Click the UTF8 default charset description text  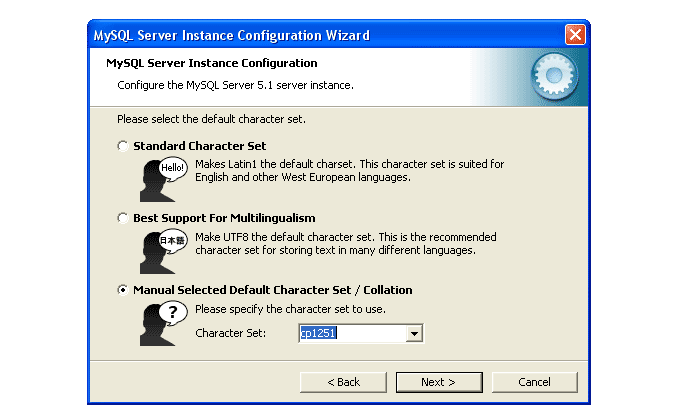coord(345,243)
